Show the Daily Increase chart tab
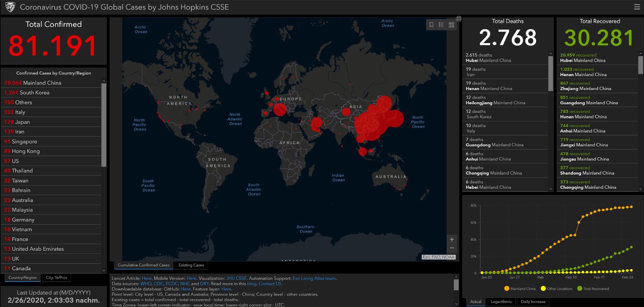 (x=533, y=302)
